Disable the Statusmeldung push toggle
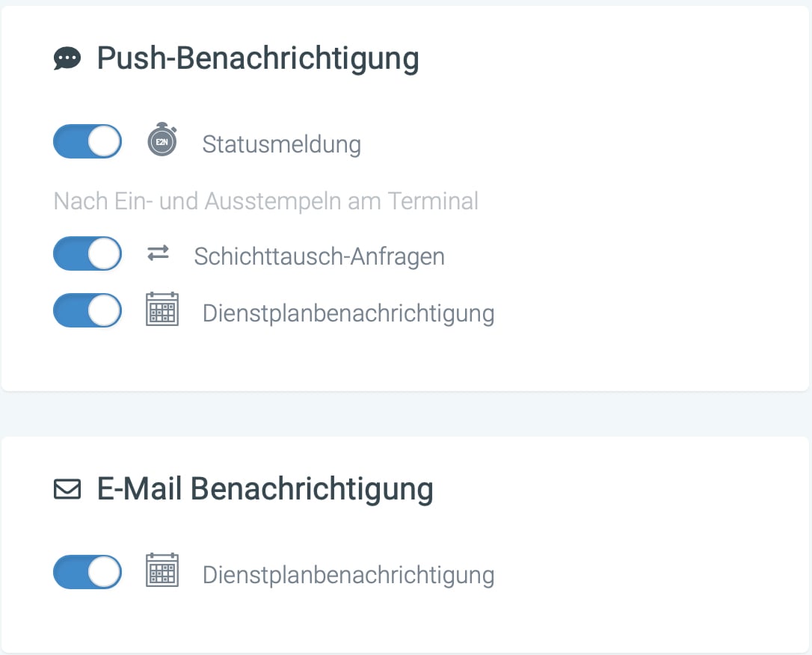This screenshot has height=655, width=812. (x=87, y=142)
